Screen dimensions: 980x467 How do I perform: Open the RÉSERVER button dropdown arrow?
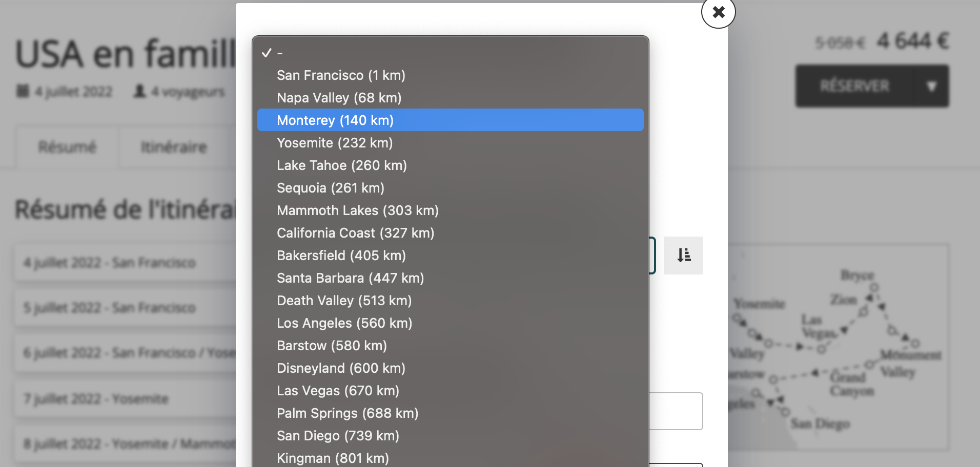coord(931,86)
